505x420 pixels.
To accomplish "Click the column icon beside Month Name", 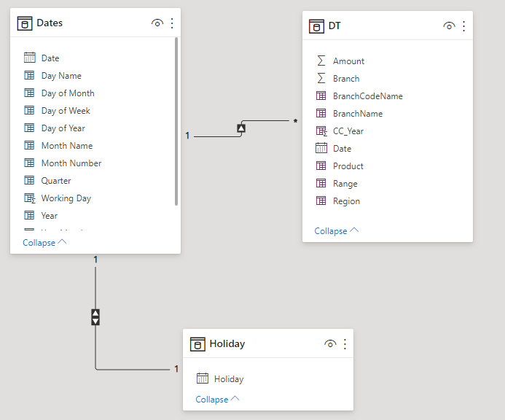I will tap(29, 145).
